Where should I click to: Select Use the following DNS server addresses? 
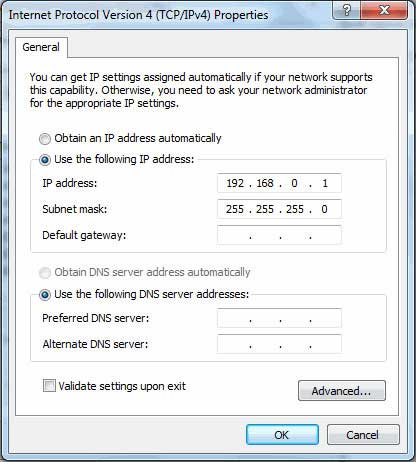coord(45,295)
